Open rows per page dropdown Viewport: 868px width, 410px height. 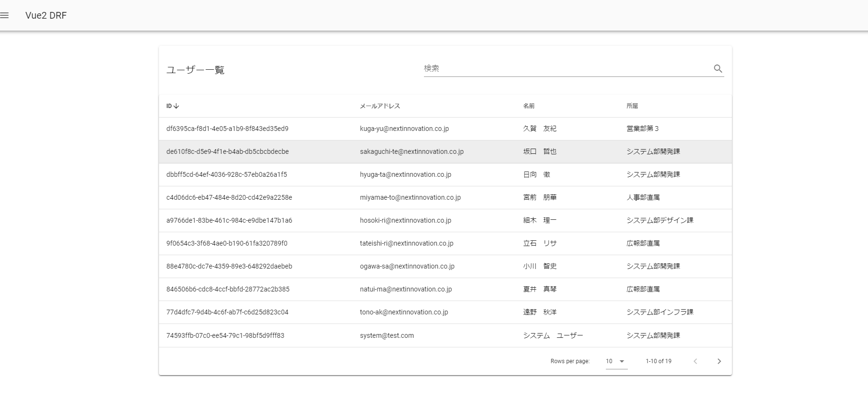click(616, 361)
